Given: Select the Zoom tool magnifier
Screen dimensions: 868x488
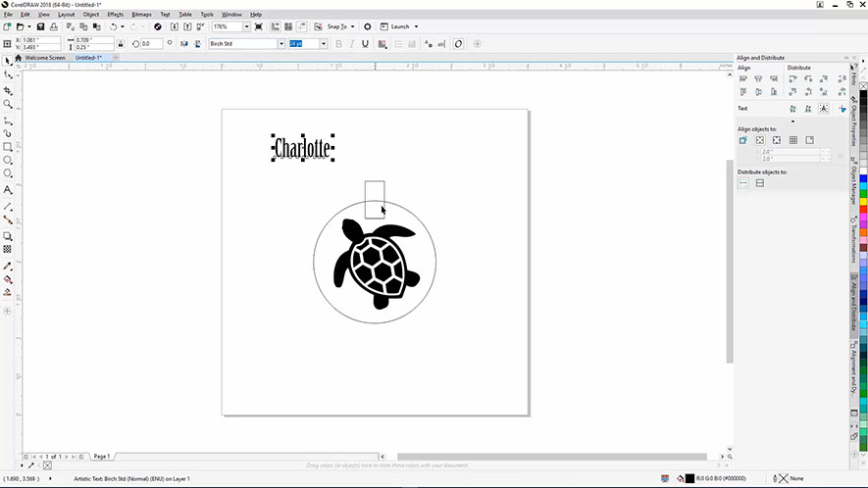Looking at the screenshot, I should click(8, 104).
